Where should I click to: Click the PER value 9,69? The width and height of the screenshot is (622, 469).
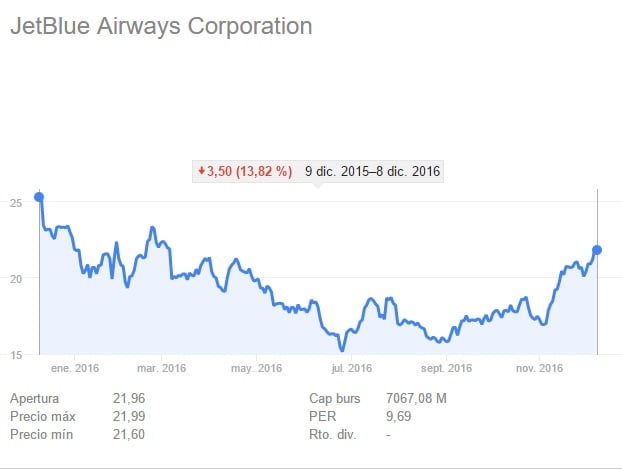(x=400, y=416)
